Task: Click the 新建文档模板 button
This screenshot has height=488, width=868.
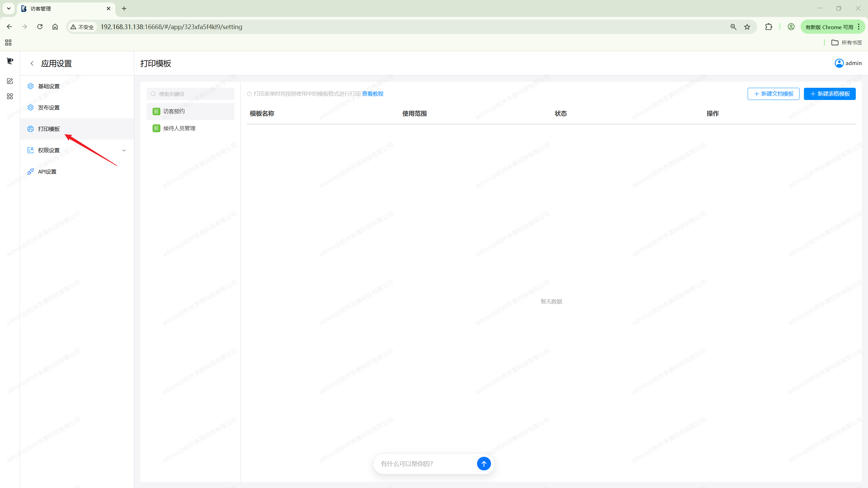Action: coord(773,94)
